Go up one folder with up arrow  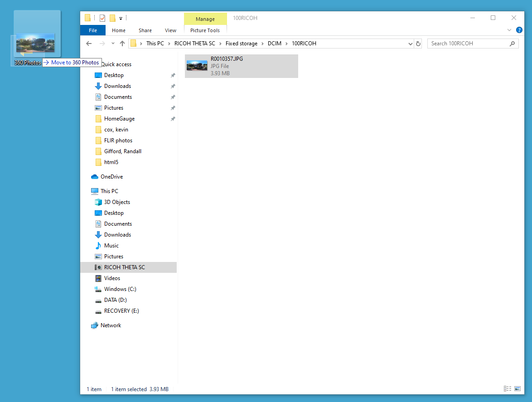122,44
